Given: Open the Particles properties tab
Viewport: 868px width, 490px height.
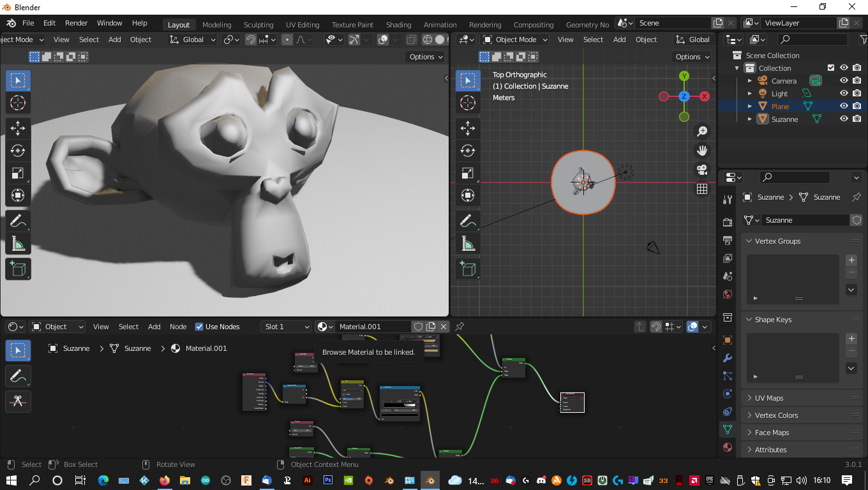Looking at the screenshot, I should pyautogui.click(x=728, y=376).
